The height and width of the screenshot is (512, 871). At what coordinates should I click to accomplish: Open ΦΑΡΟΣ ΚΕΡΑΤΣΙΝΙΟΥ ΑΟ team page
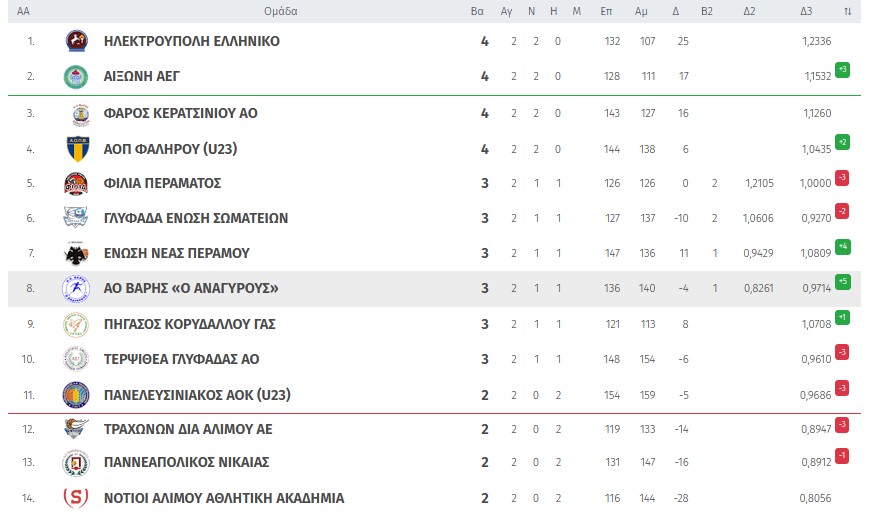coord(181,113)
